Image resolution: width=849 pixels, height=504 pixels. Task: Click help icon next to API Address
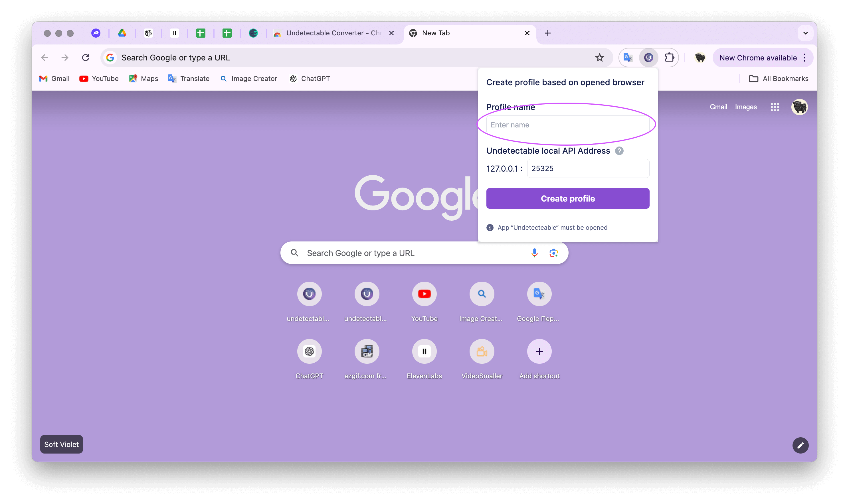pos(619,151)
